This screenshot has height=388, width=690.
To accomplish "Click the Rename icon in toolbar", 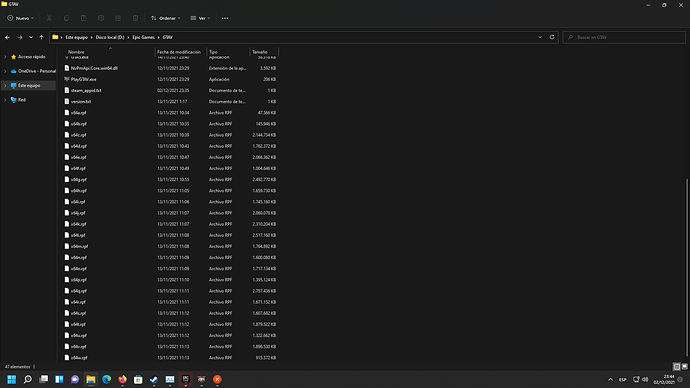I will (x=101, y=18).
